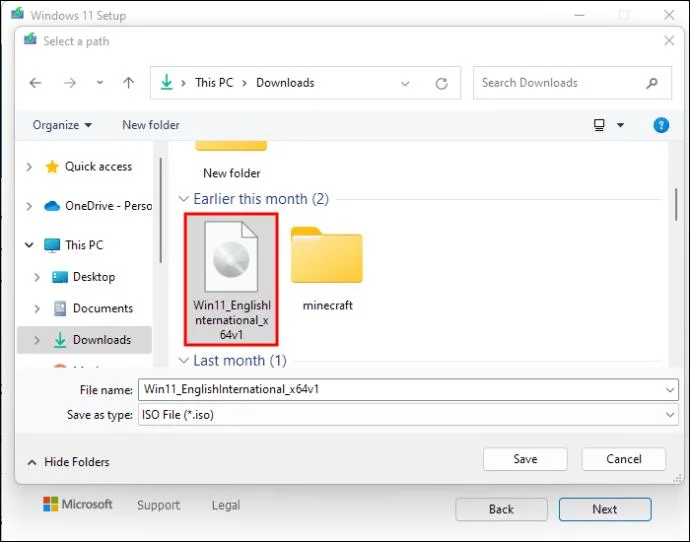Focus the Search Downloads box

coord(572,83)
